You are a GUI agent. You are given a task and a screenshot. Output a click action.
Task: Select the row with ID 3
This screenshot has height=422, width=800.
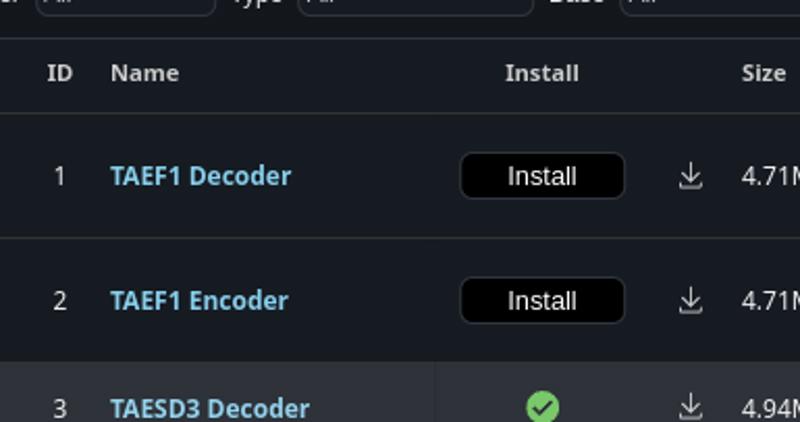[400, 392]
